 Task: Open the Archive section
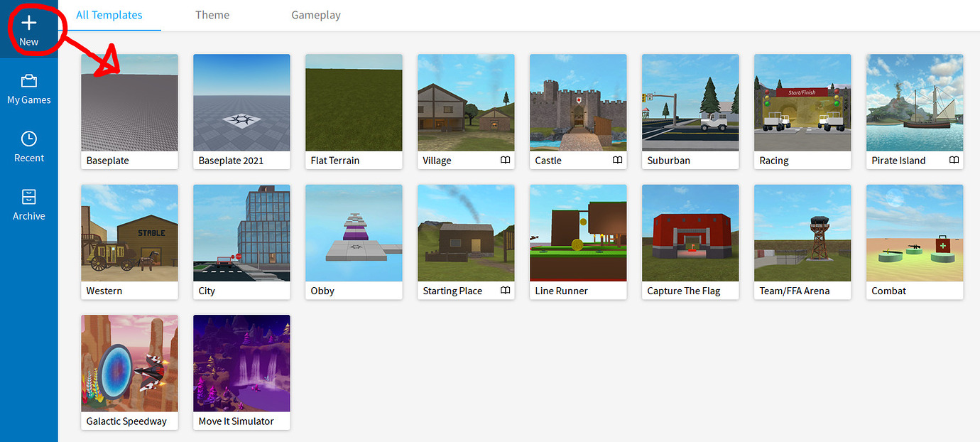pyautogui.click(x=29, y=205)
